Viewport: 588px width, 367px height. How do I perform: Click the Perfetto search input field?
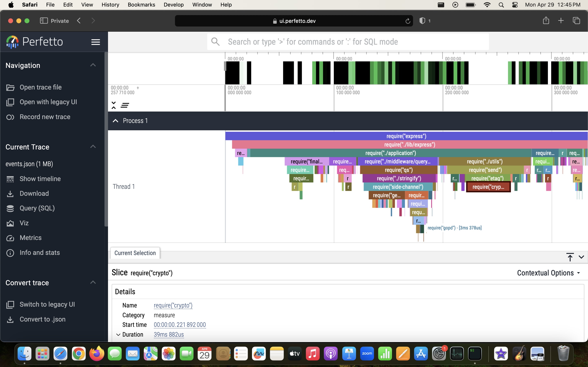(347, 42)
